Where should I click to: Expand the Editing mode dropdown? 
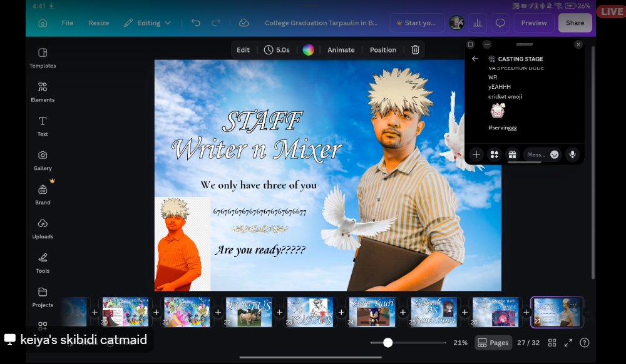(x=147, y=23)
